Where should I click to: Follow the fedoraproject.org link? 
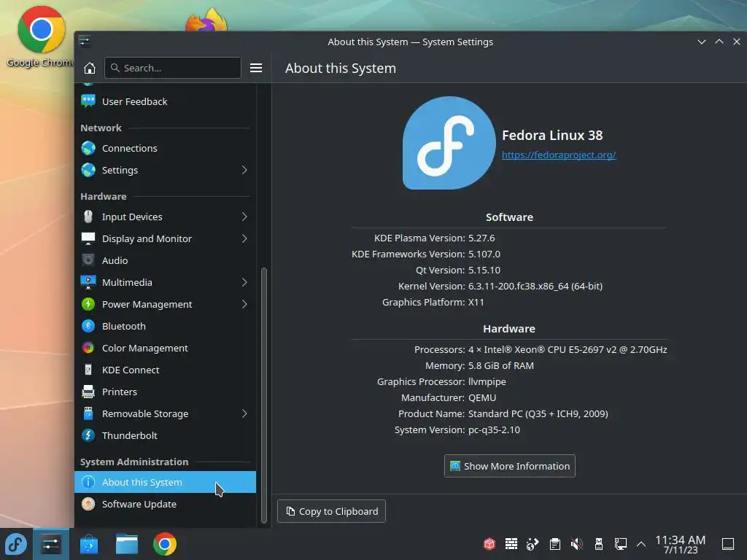click(559, 155)
